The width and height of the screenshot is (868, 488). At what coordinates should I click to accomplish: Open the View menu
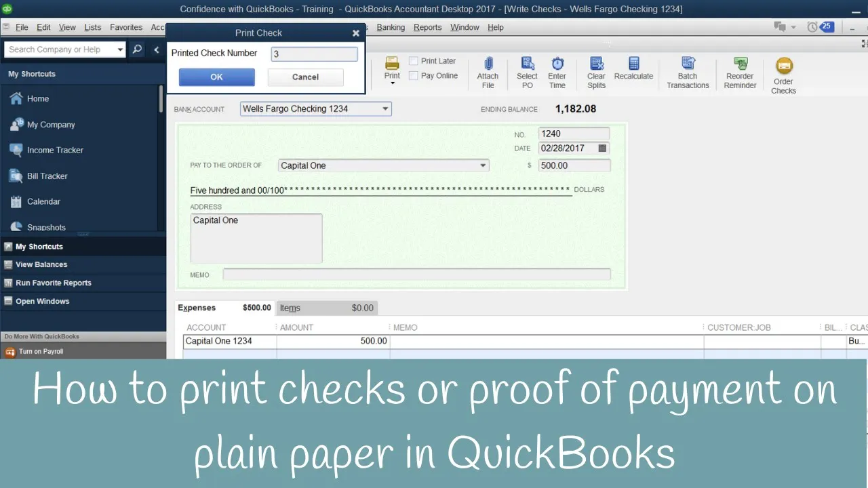(67, 27)
